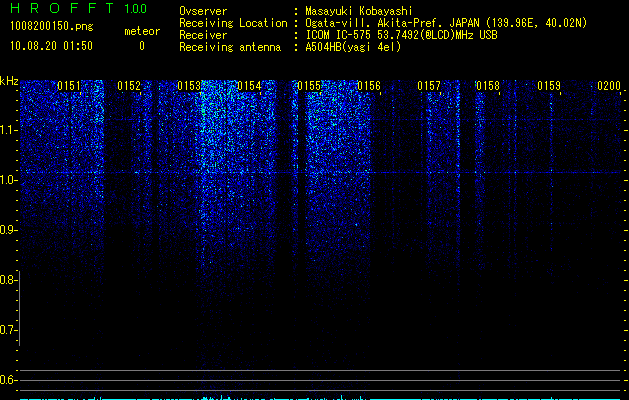Viewport: 629px width, 400px height.
Task: Click the 0.7 kHz axis label
Action: pos(8,330)
